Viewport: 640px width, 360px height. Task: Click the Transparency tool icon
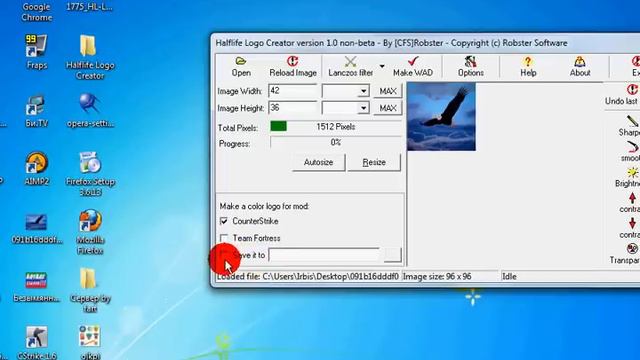(632, 249)
